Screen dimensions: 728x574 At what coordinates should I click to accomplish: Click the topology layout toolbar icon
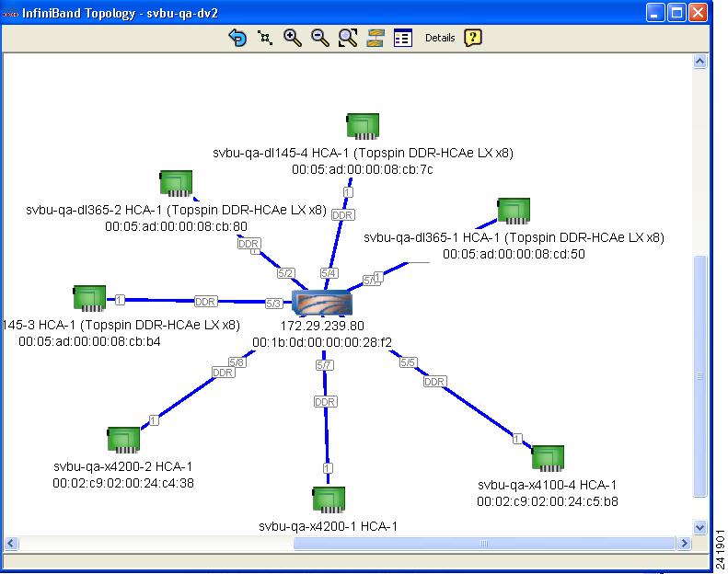point(376,38)
